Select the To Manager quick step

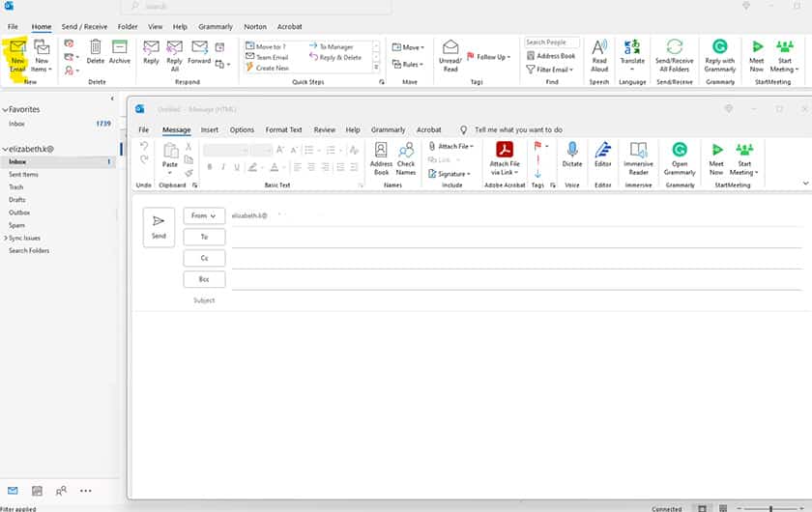(x=332, y=46)
